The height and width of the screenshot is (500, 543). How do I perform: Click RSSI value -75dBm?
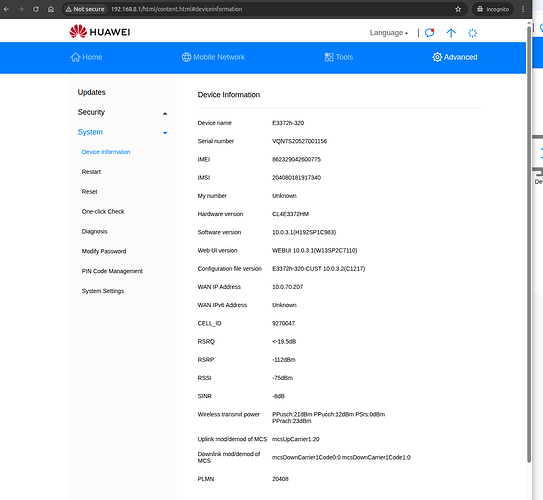[x=283, y=378]
